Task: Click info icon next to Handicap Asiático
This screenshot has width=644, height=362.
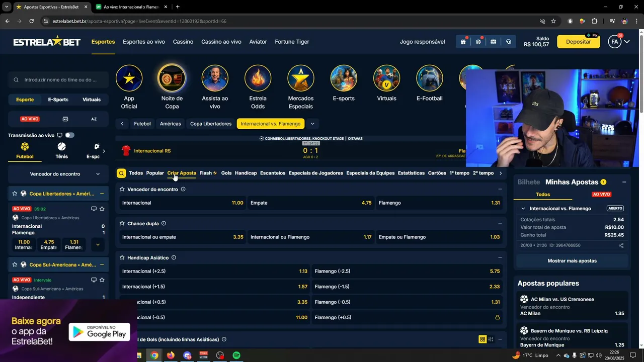Action: pos(174,257)
